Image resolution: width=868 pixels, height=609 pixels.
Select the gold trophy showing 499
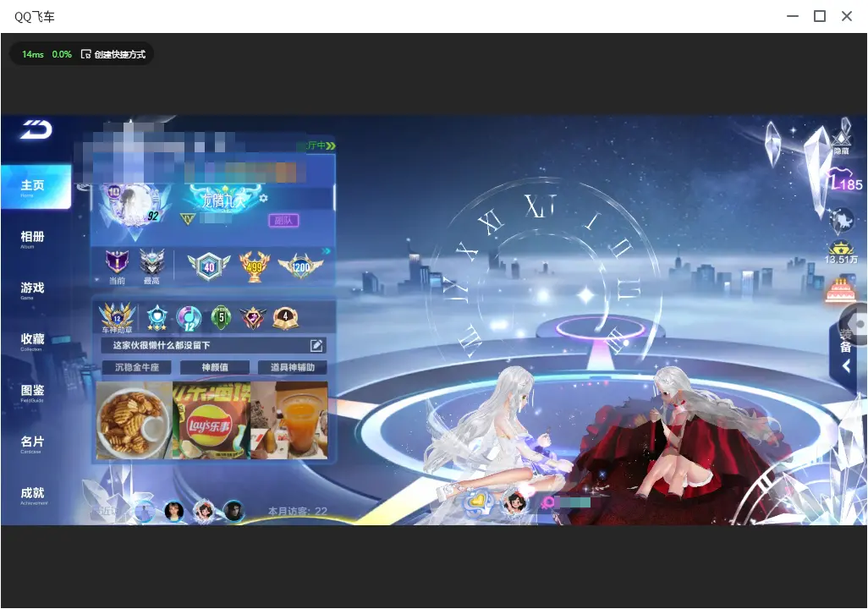(x=254, y=266)
